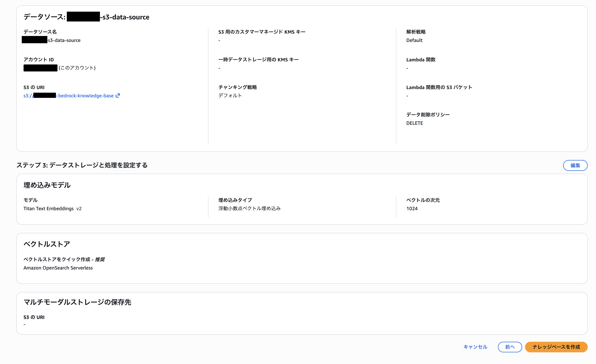This screenshot has width=596, height=364.
Task: Click キャンセル to abort knowledge base creation
Action: [x=475, y=347]
